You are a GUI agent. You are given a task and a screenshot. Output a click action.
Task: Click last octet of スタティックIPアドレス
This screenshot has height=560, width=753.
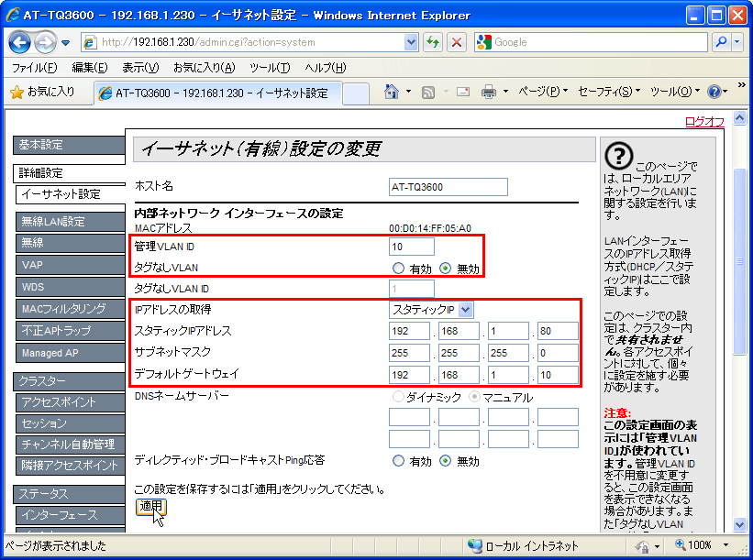[x=558, y=331]
